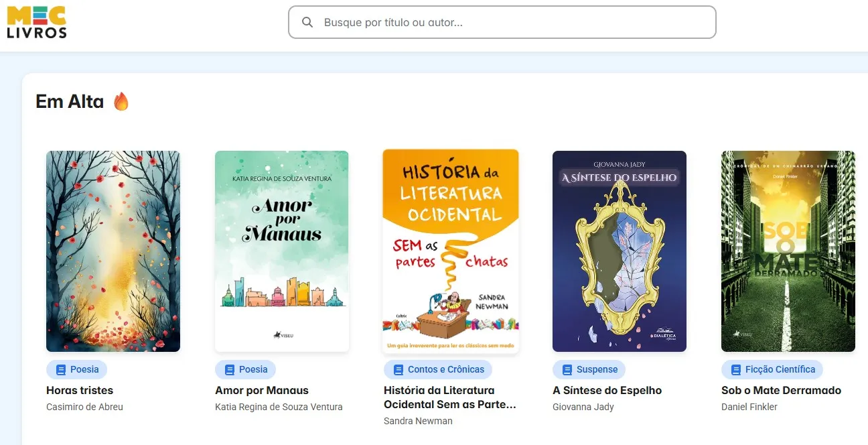Viewport: 868px width, 445px height.
Task: Select the Contos e Crônicas category tag
Action: pos(438,369)
